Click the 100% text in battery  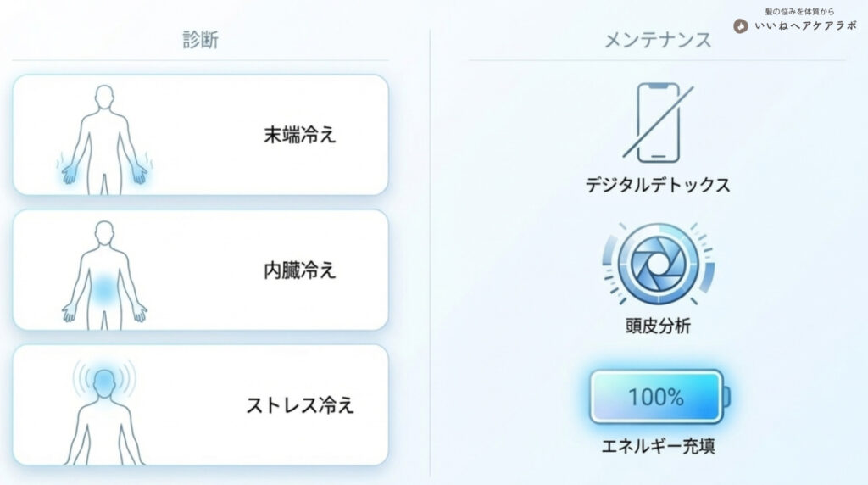(x=655, y=396)
